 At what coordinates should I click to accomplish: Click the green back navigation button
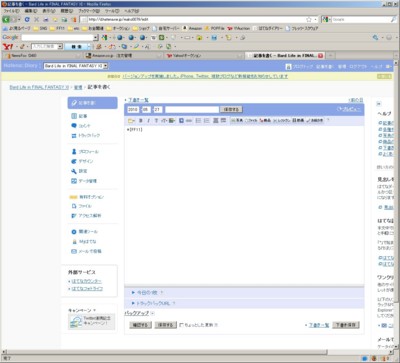click(x=6, y=20)
